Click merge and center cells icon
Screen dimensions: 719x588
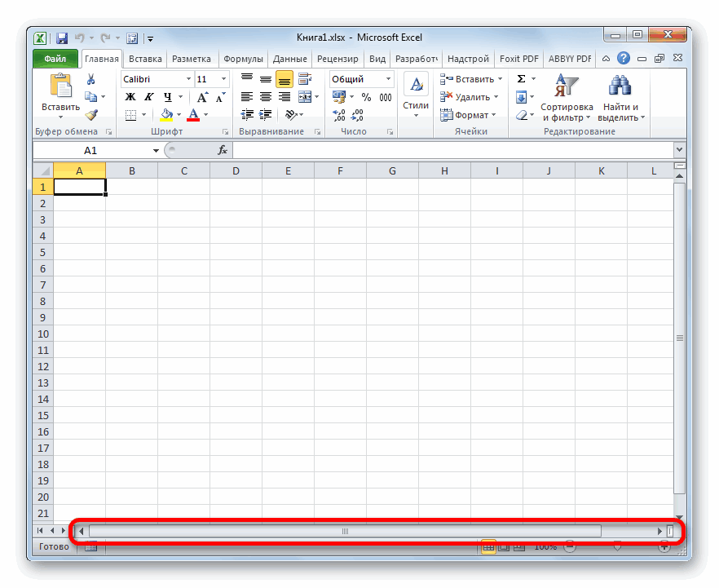point(305,97)
